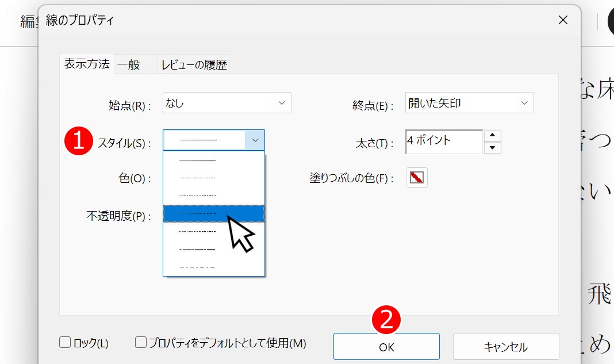Confirm changes with the OK button

coord(386,346)
